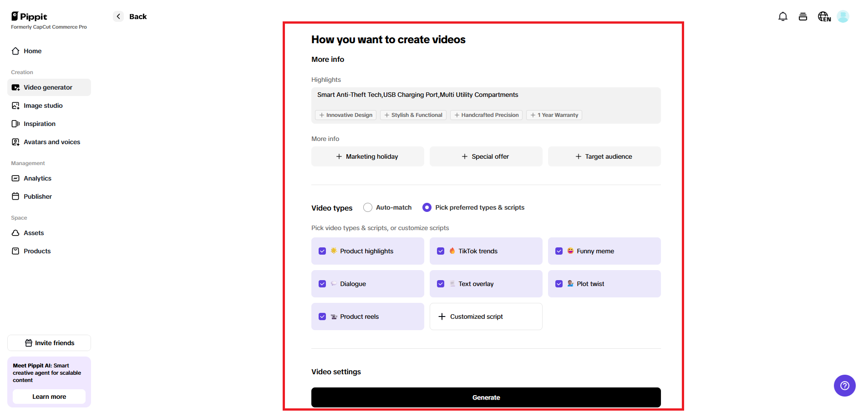Open the Products section

point(37,251)
